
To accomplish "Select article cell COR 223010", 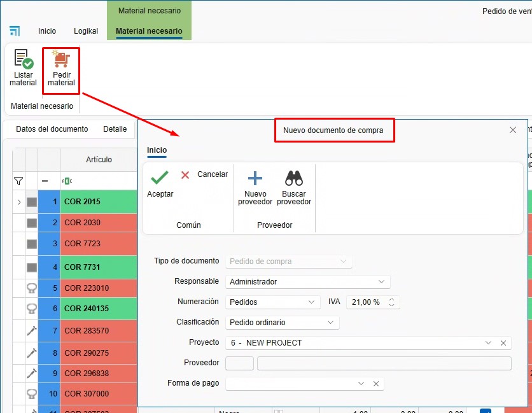I will (99, 288).
